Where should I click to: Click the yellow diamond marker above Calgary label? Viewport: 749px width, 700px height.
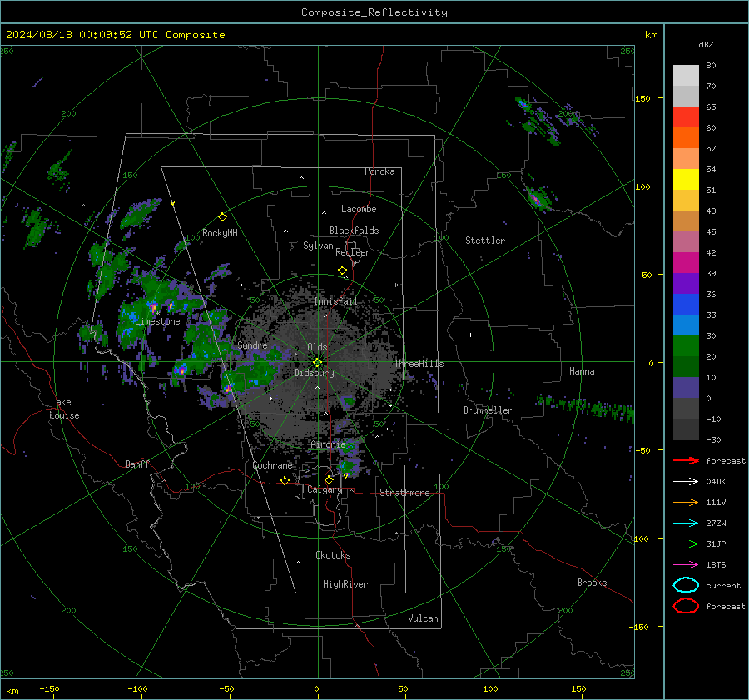329,479
